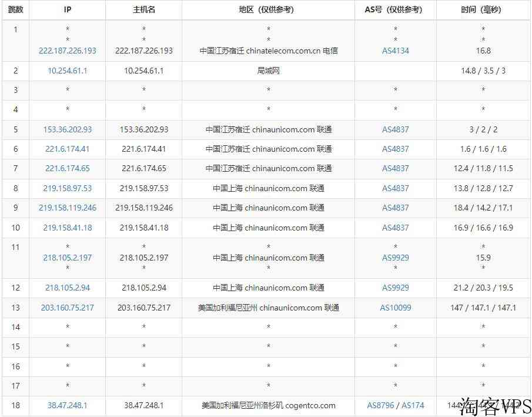
Task: Open IP link 222.187.226.193
Action: click(68, 51)
